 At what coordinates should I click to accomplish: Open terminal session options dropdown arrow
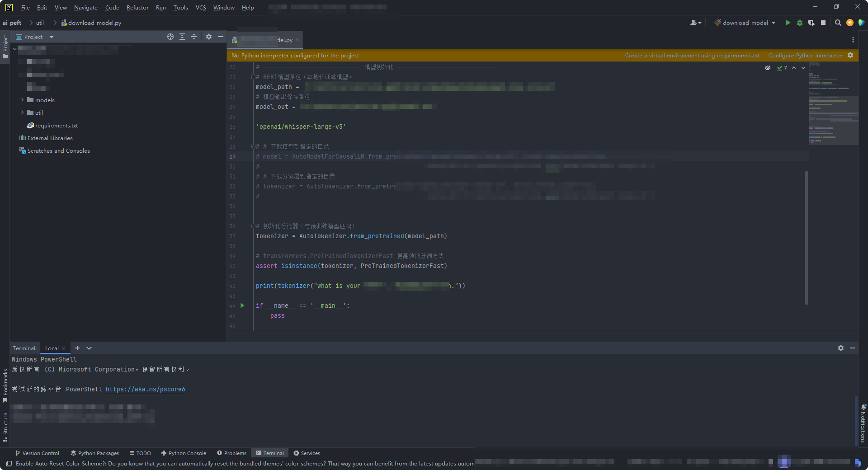89,348
